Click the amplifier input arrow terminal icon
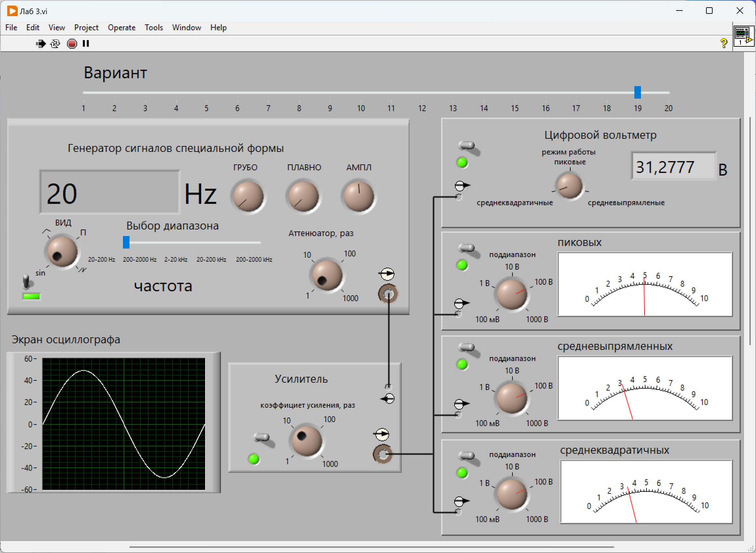This screenshot has height=553, width=756. pyautogui.click(x=388, y=398)
